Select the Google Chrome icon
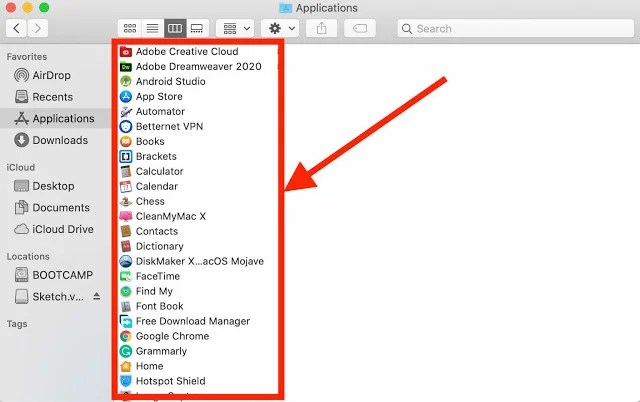640x402 pixels. click(x=126, y=336)
